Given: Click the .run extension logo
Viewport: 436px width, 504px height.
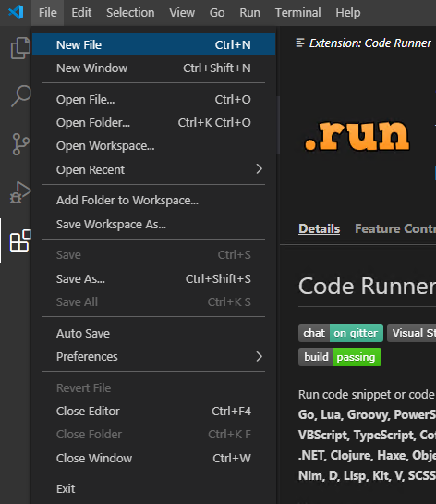Looking at the screenshot, I should 357,135.
